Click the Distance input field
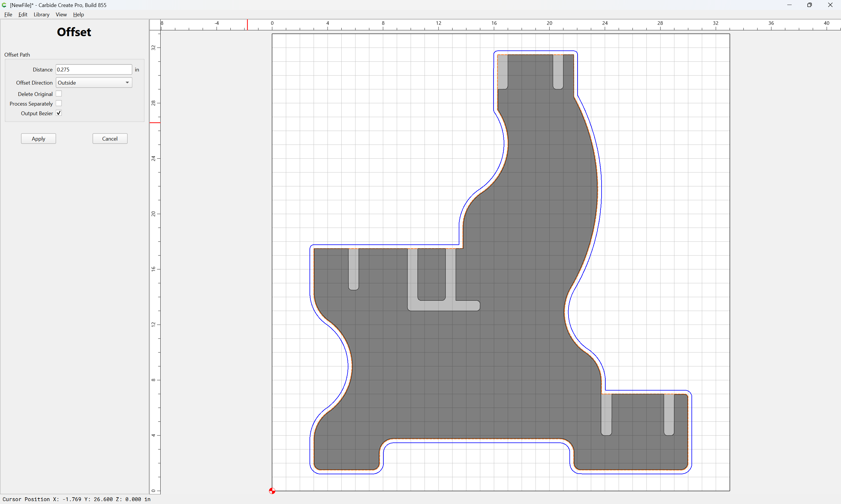 tap(94, 69)
